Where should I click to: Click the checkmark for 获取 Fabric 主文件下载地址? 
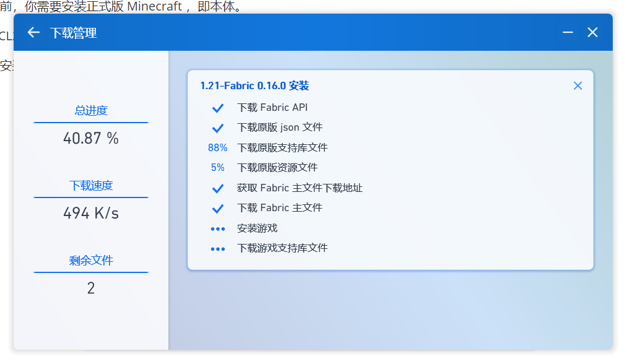point(217,188)
